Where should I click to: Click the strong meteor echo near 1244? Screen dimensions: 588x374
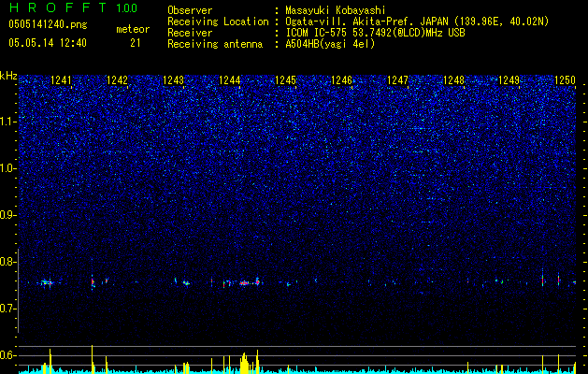point(245,283)
